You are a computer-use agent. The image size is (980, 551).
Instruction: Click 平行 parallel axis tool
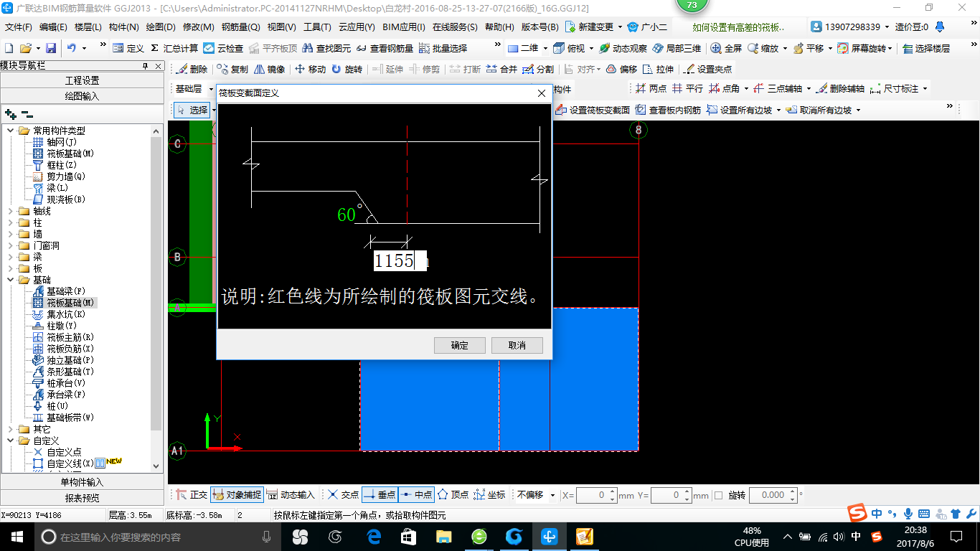tap(687, 89)
